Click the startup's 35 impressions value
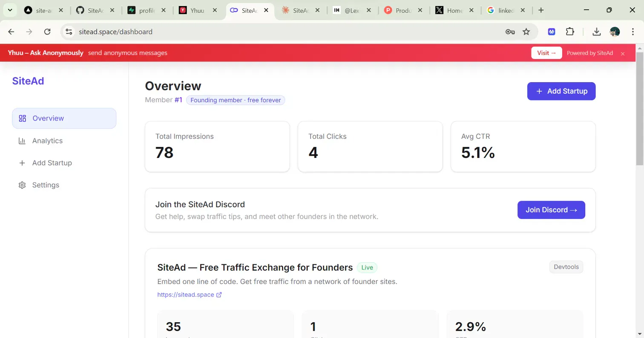The image size is (644, 338). (173, 327)
